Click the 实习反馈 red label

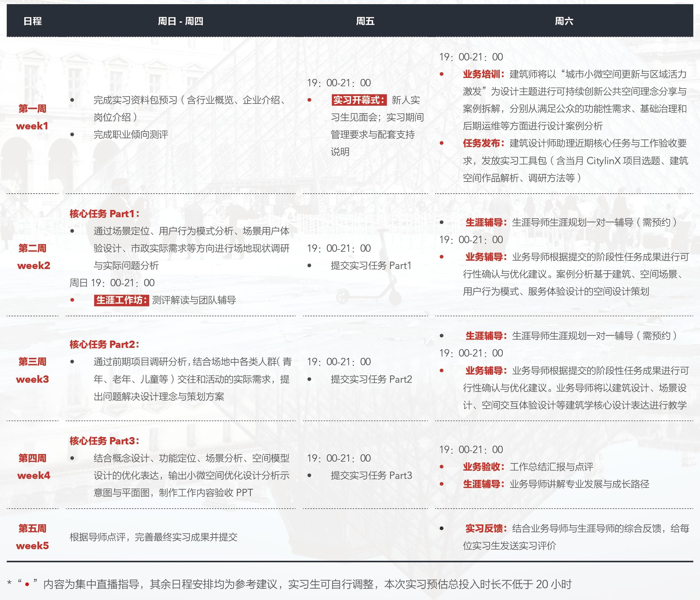pos(486,528)
